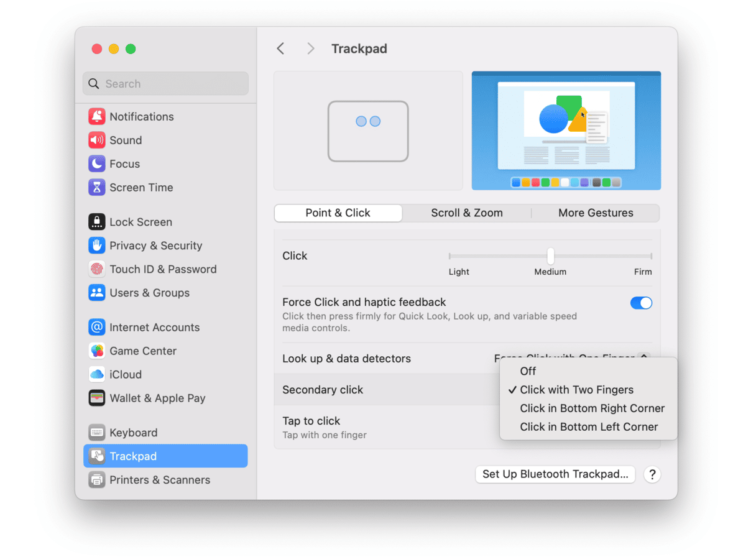Select the Focus moon icon
The height and width of the screenshot is (557, 756).
pos(96,163)
